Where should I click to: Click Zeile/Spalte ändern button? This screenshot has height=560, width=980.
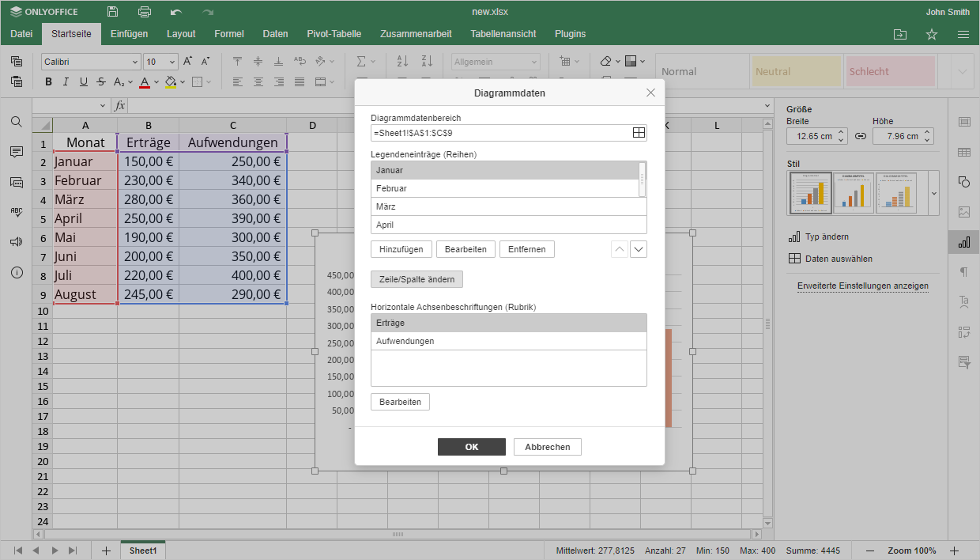point(417,279)
